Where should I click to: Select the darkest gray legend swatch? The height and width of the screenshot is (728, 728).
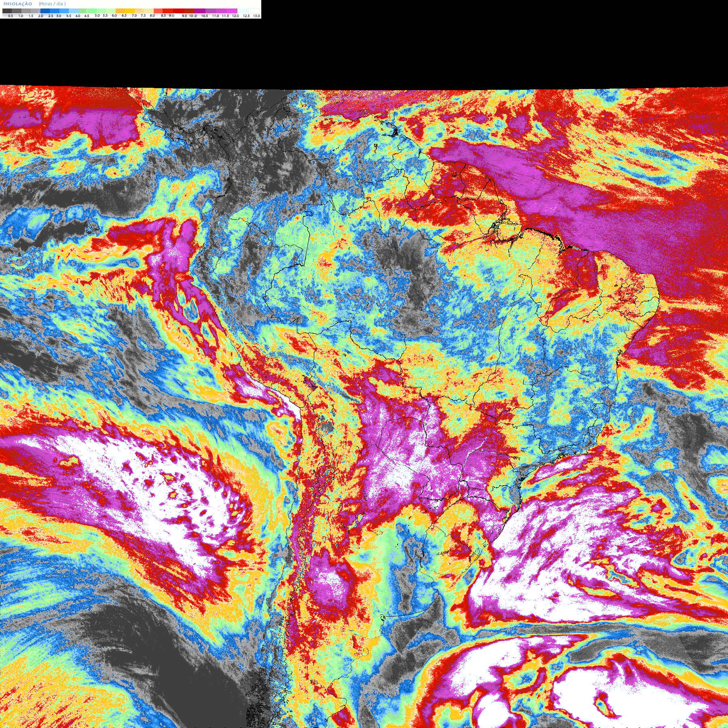(7, 11)
